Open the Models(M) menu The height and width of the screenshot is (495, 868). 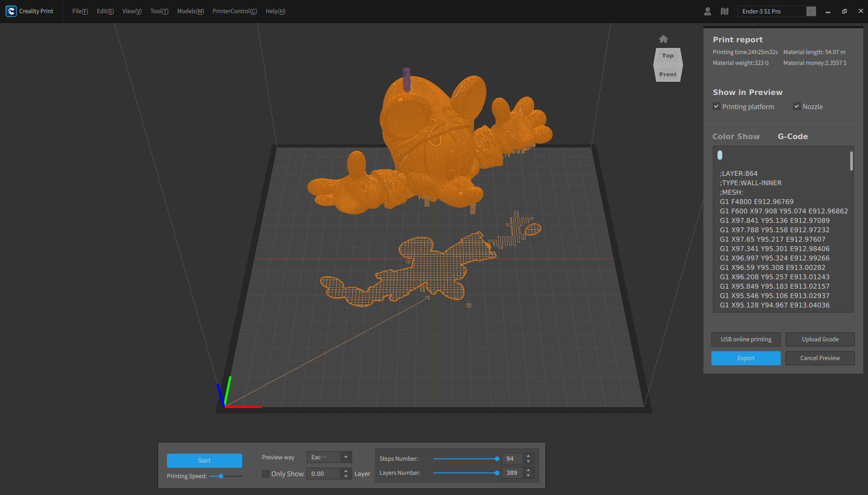(x=190, y=11)
